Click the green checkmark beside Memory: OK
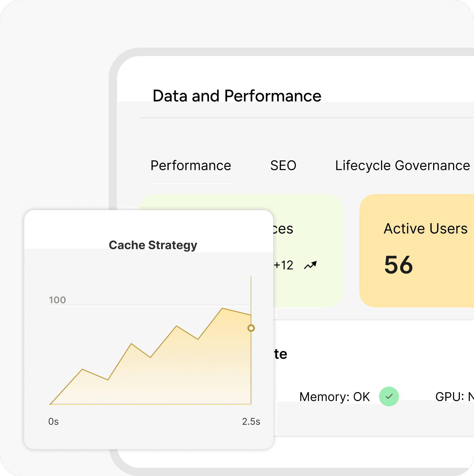The width and height of the screenshot is (474, 476). pyautogui.click(x=388, y=396)
